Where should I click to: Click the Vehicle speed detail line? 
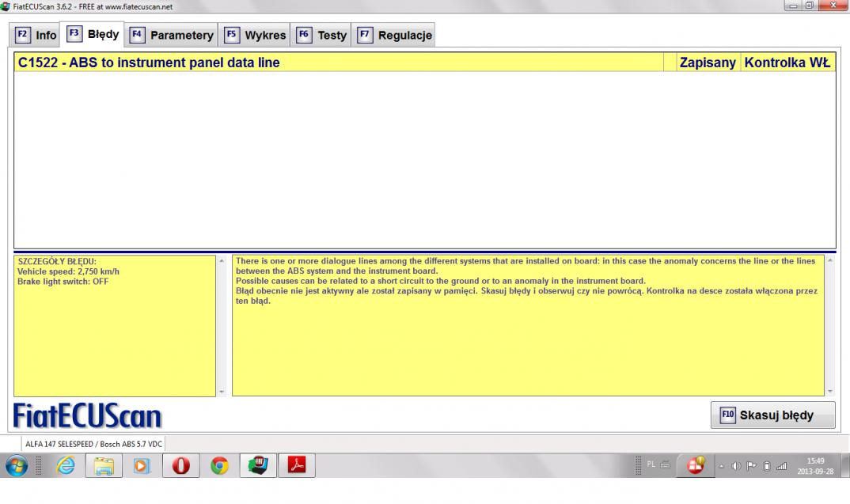[x=68, y=271]
